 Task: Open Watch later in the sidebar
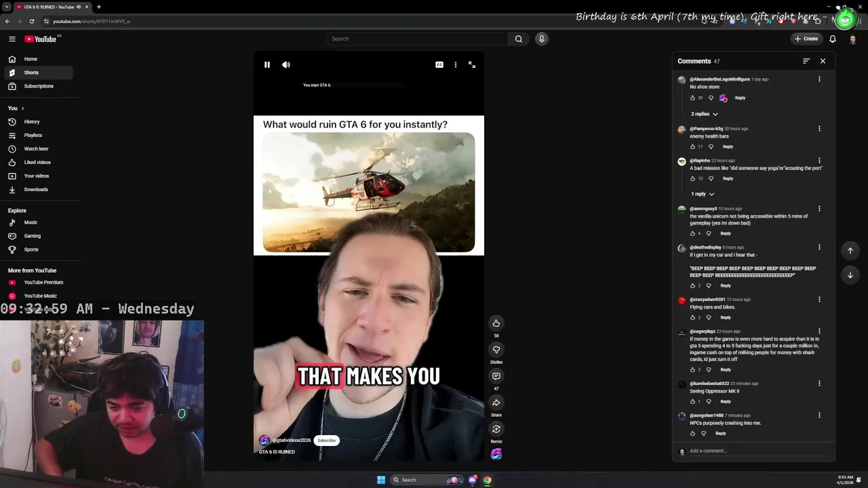click(x=38, y=149)
